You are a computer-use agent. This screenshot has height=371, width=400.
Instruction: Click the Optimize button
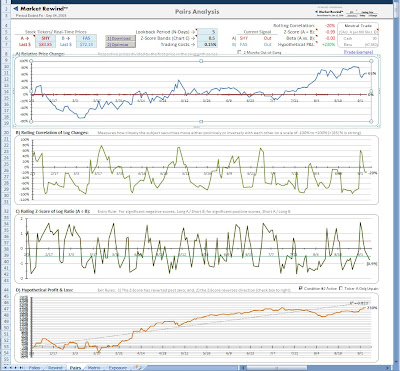coord(120,44)
